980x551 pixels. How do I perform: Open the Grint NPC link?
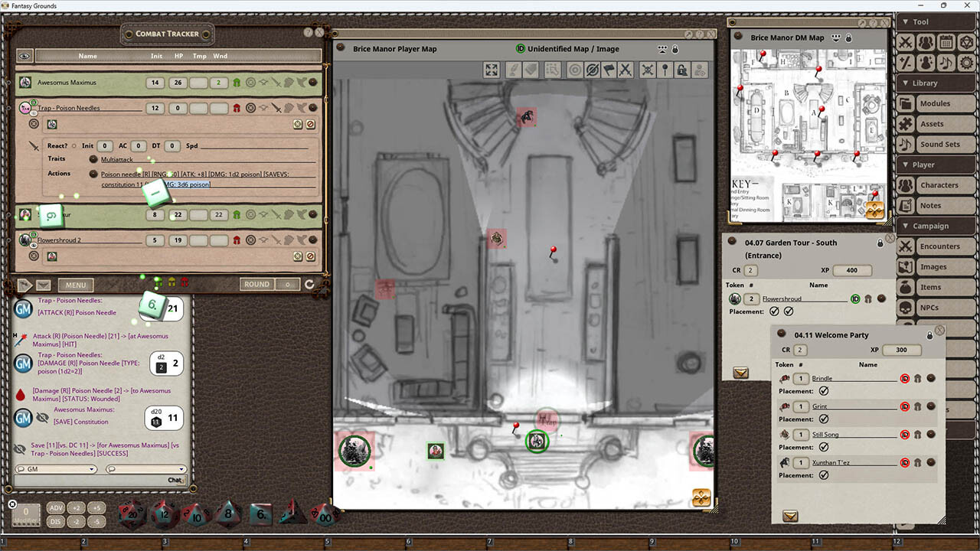(x=820, y=406)
